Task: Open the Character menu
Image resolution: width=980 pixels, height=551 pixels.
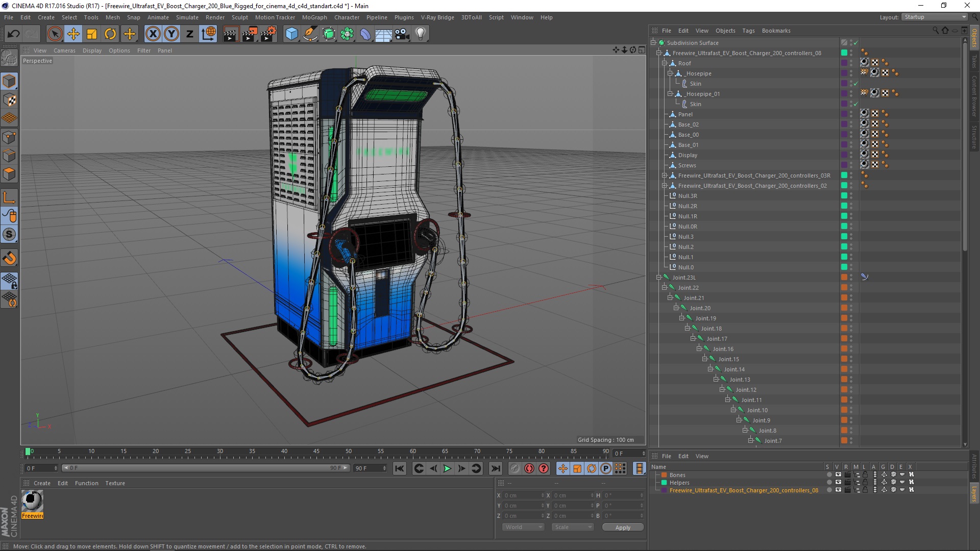Action: click(347, 17)
